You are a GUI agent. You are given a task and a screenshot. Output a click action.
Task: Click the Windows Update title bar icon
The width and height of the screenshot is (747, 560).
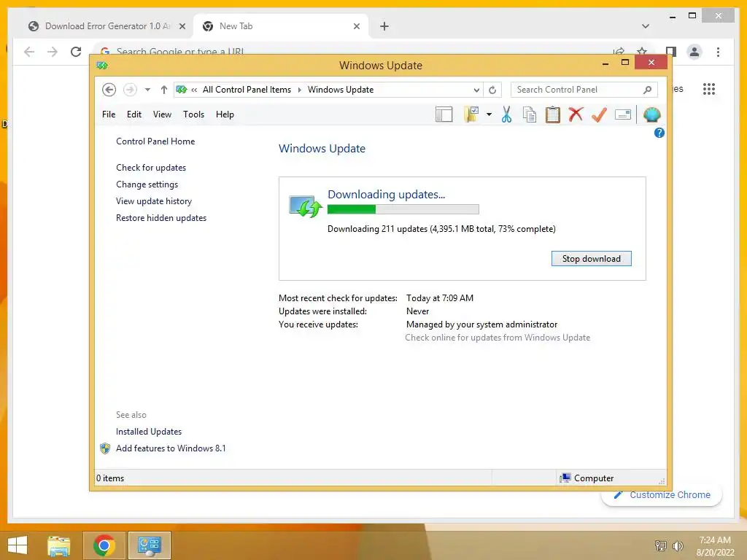pyautogui.click(x=102, y=65)
